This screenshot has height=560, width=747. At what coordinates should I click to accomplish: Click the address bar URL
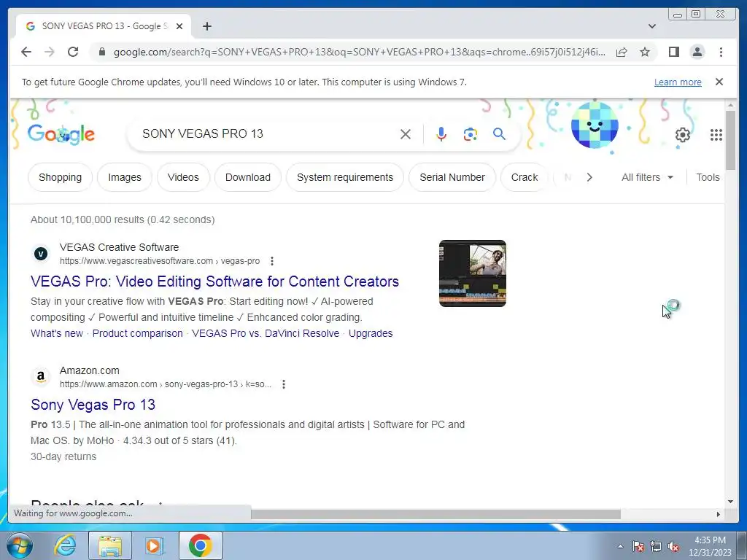(359, 52)
